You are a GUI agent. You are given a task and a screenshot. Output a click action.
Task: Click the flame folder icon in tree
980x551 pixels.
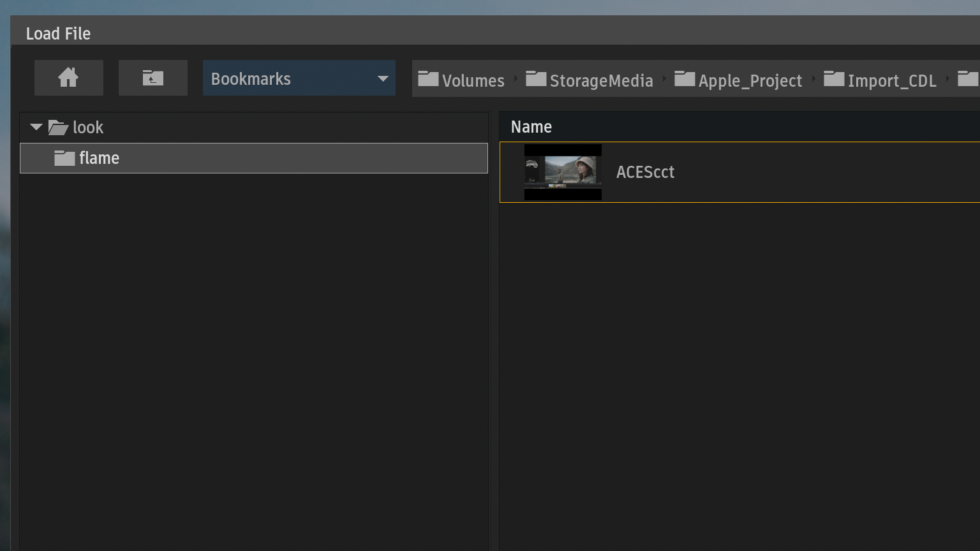tap(64, 158)
